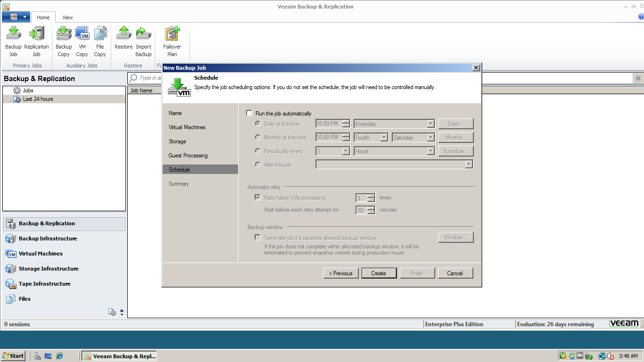Screen dimensions: 644x362
Task: Select the Monthly at this time option
Action: (258, 137)
